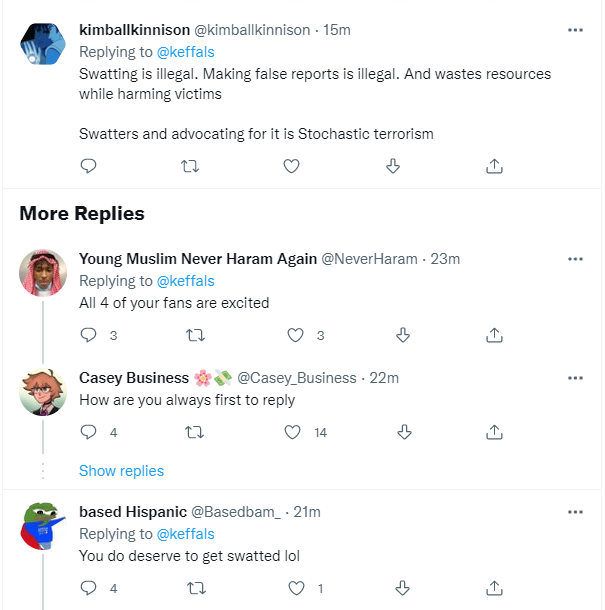Screen dimensions: 605x610
Task: Open more options for kimballkinnison's tweet
Action: [x=575, y=30]
